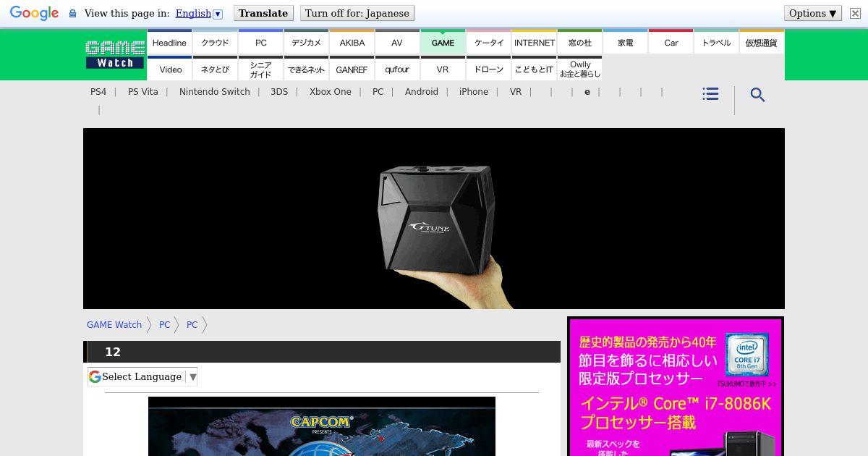Open the PC tab in top navigation
The image size is (868, 456).
coord(260,43)
